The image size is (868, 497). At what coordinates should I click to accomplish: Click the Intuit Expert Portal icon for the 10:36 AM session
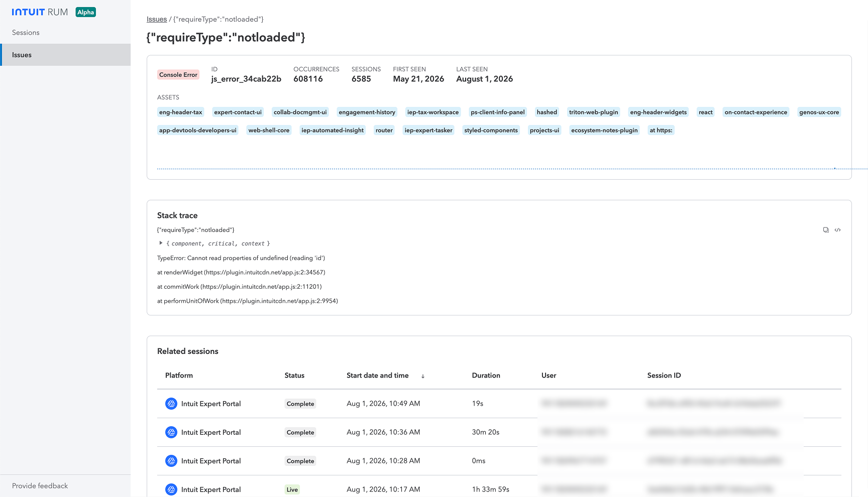[171, 432]
